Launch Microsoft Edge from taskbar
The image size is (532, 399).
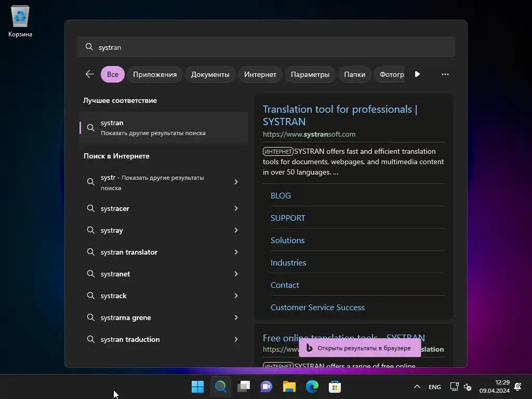point(312,387)
